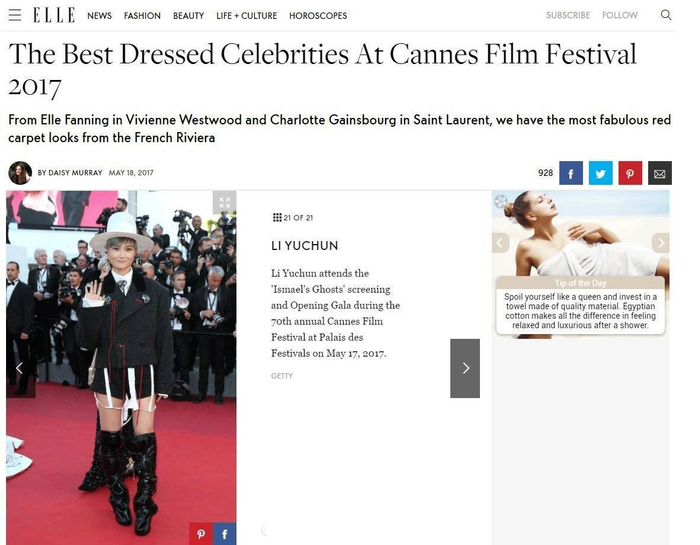Pin the Li Yuchun photo on Pinterest
The height and width of the screenshot is (545, 700).
click(201, 533)
